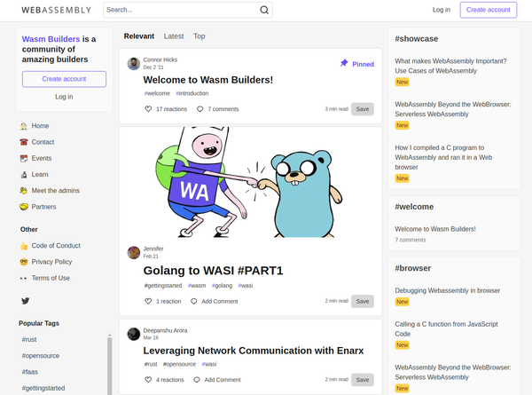The image size is (532, 395).
Task: Open Connor Hicks' profile avatar
Action: (x=134, y=64)
